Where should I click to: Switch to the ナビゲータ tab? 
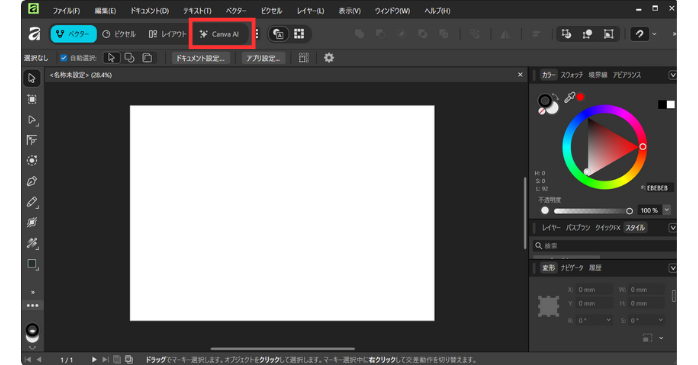tap(572, 268)
